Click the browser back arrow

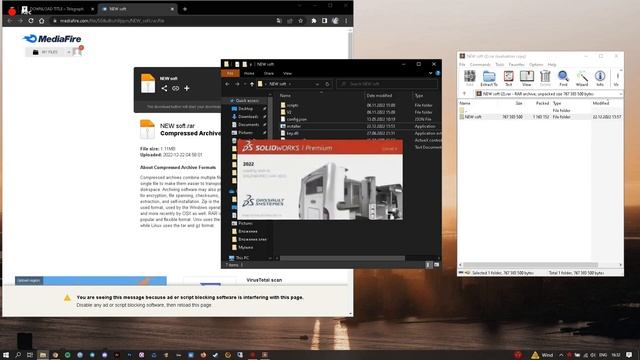click(9, 20)
